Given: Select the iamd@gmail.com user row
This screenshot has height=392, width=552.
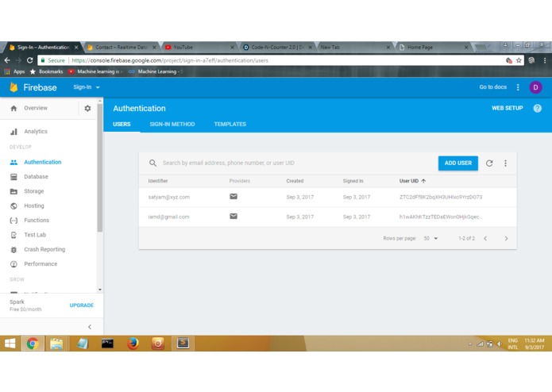Looking at the screenshot, I should pos(327,217).
